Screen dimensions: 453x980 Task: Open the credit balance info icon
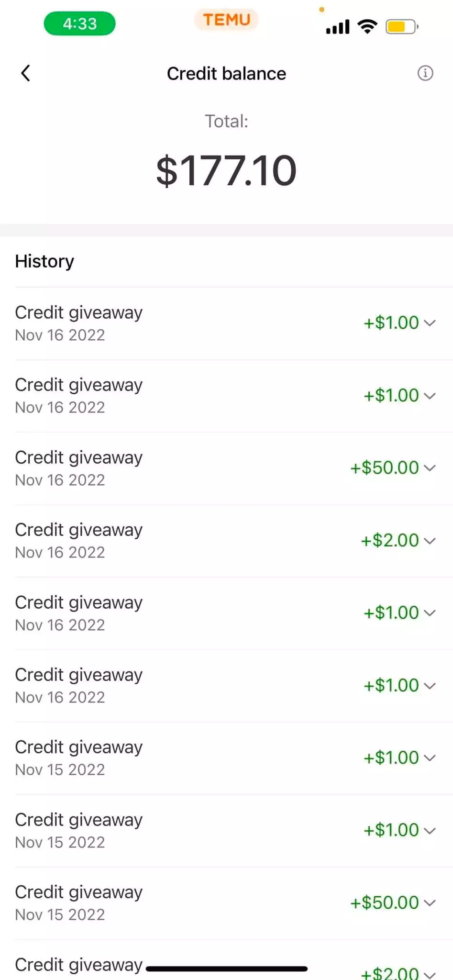425,73
